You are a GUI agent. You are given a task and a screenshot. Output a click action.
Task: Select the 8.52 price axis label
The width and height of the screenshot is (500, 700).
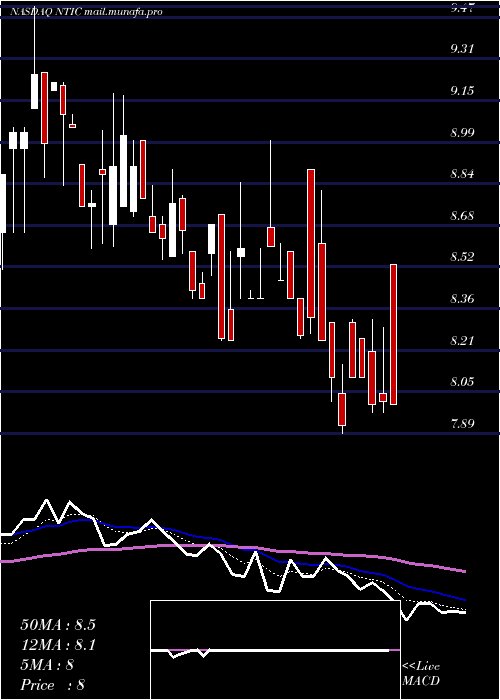[x=462, y=257]
